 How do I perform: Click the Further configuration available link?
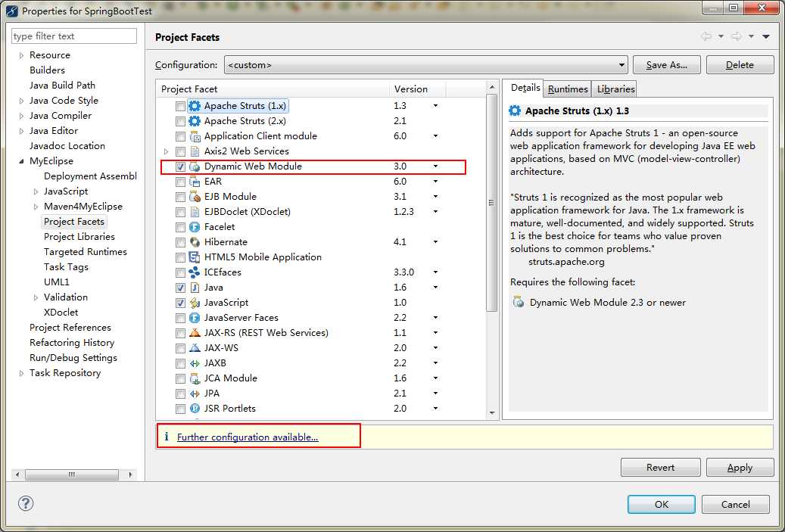[248, 437]
